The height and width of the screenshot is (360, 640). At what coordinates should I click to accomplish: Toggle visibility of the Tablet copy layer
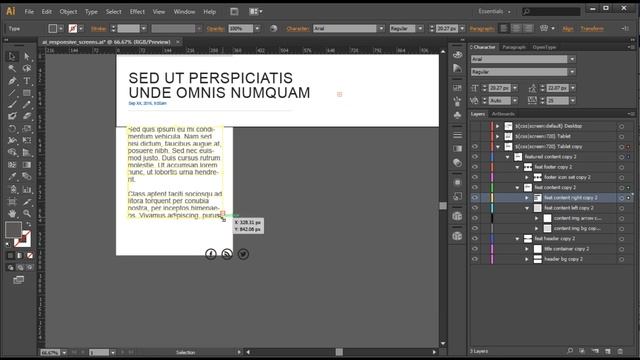pos(475,147)
